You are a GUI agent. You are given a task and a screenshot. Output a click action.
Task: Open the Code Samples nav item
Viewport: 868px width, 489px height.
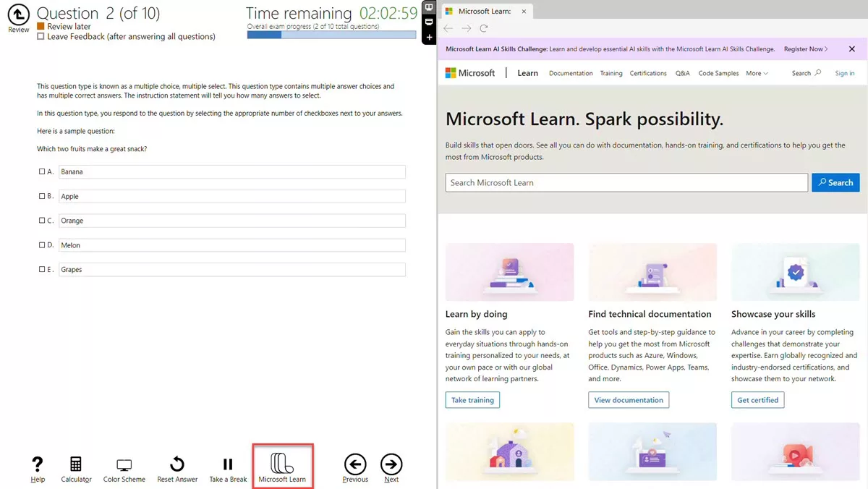click(x=718, y=73)
